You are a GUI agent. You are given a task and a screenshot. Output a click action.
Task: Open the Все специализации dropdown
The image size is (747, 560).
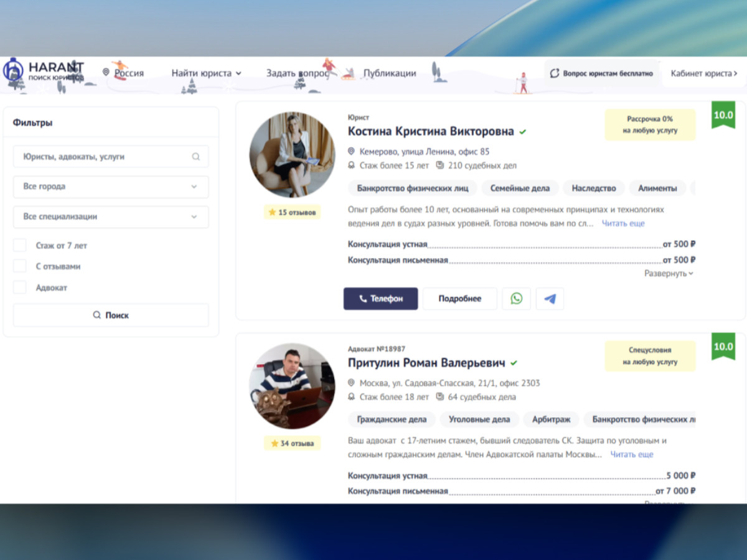[x=111, y=217]
